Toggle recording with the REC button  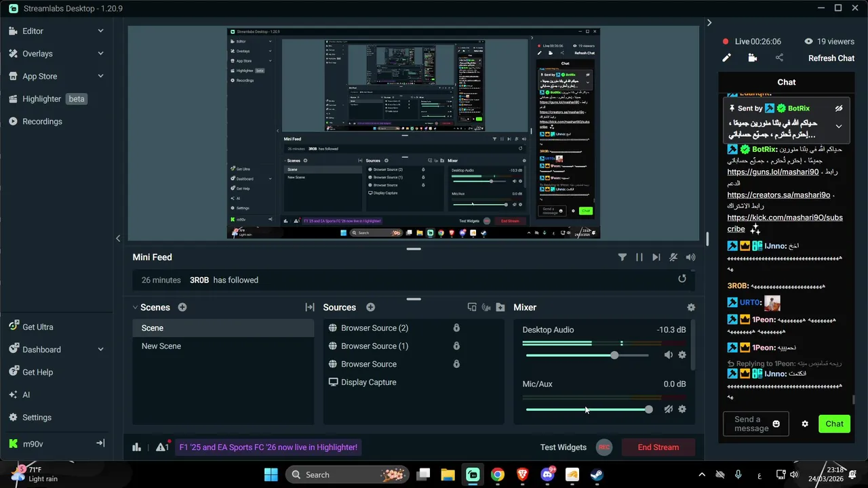coord(604,447)
